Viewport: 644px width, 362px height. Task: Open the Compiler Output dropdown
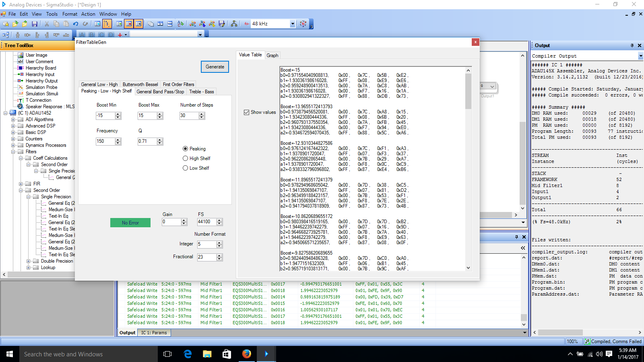[x=640, y=56]
